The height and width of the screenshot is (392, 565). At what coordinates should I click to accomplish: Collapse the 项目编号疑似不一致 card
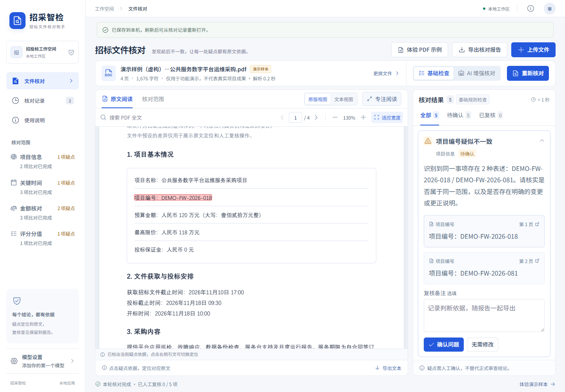coord(542,141)
